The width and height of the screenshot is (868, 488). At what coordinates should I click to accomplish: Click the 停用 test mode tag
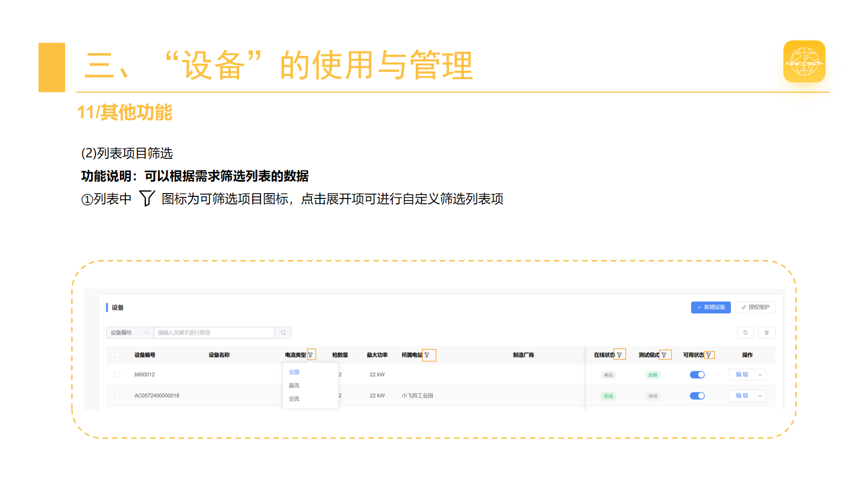tap(653, 396)
